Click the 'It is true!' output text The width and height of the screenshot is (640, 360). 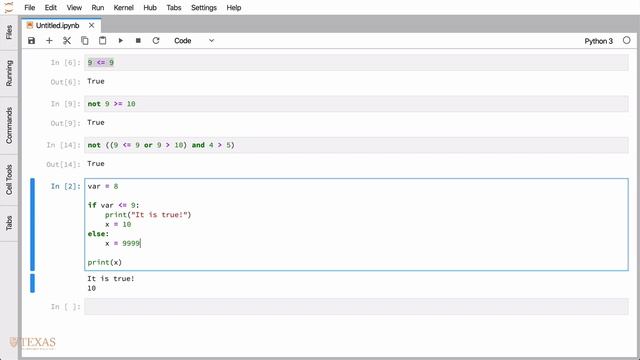(x=111, y=278)
